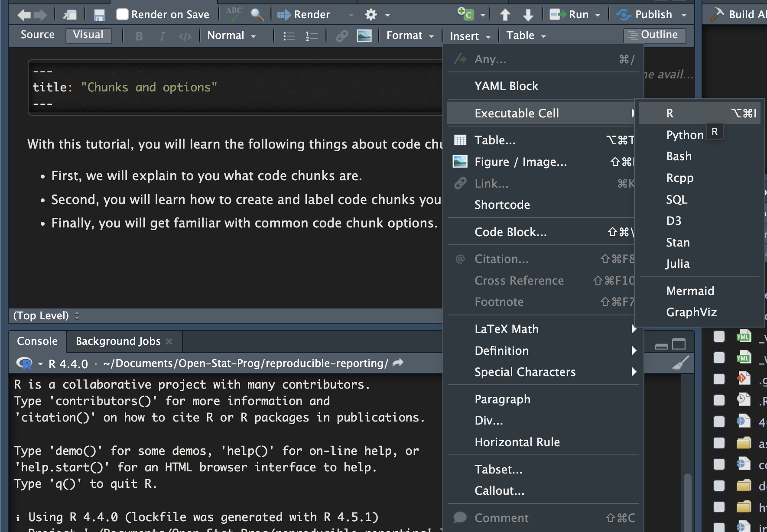Go to previous chunk with up arrow
The image size is (767, 532).
(505, 15)
